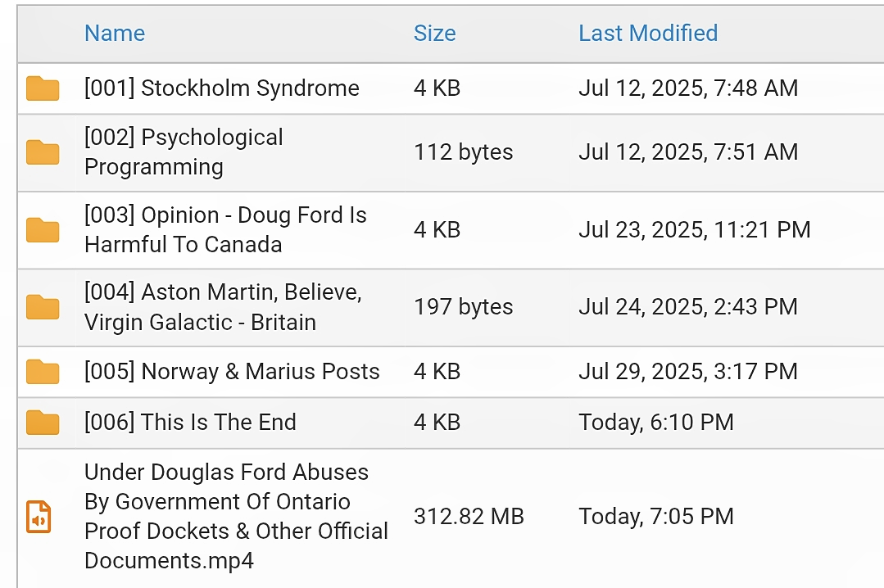Click the mp4 media file icon
Image resolution: width=884 pixels, height=588 pixels.
39,517
